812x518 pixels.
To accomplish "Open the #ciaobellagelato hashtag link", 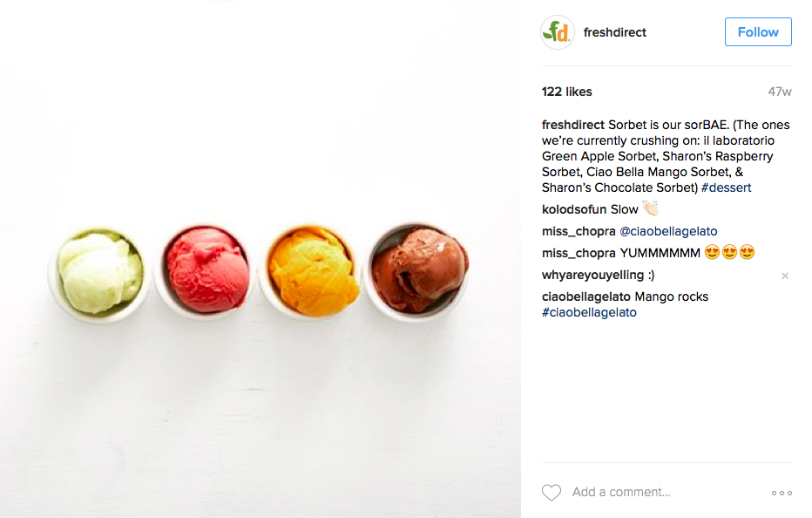I will 589,313.
